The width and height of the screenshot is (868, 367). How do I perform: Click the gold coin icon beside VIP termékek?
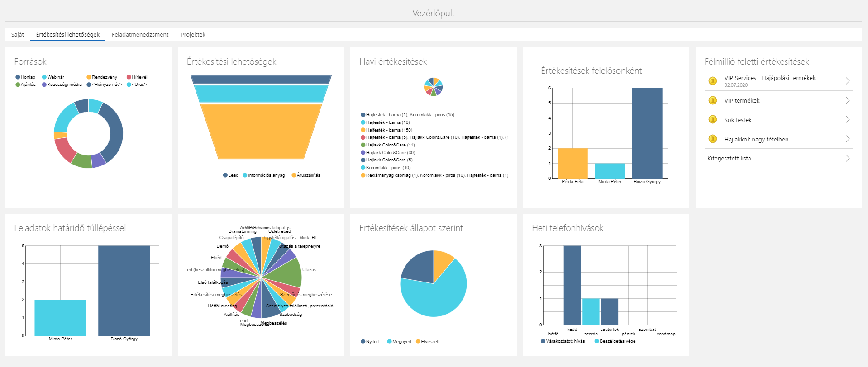(712, 100)
